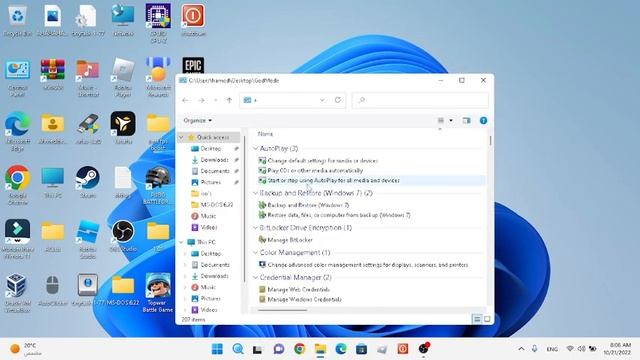Collapse the Color Management group
This screenshot has width=640, height=360.
pos(256,252)
